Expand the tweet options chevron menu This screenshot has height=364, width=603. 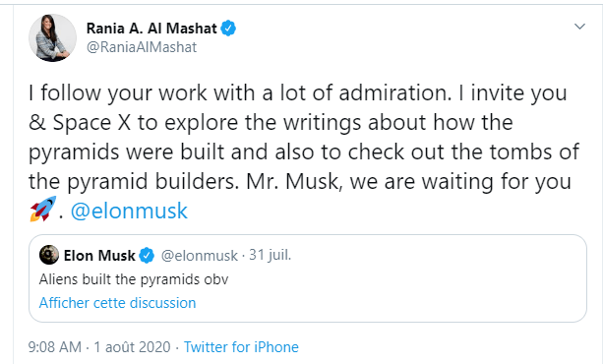pyautogui.click(x=579, y=27)
